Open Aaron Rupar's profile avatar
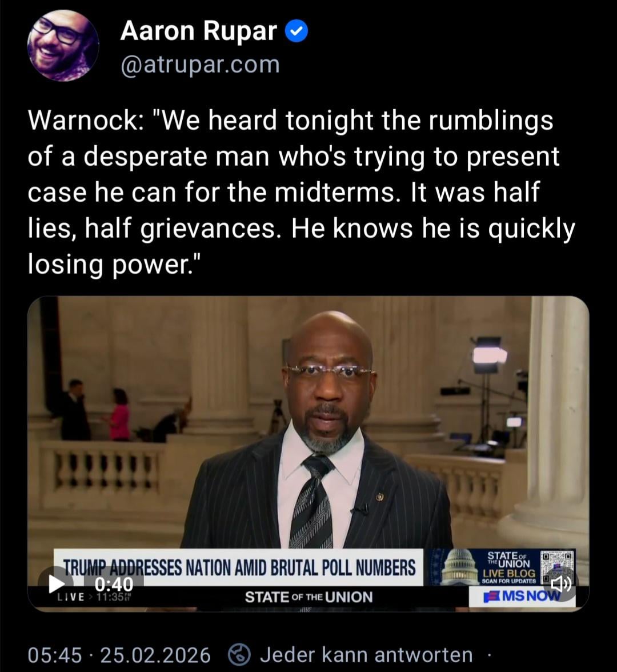The image size is (617, 672). (x=63, y=46)
